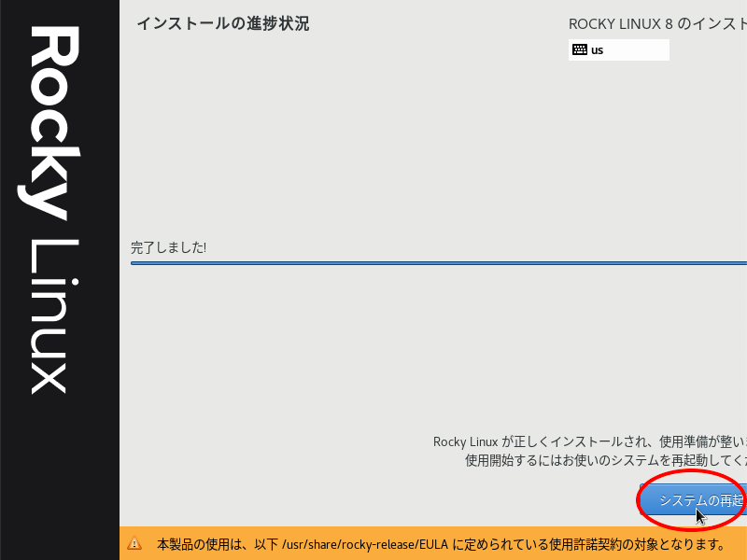Click the installation progress bar
747x560 pixels.
pos(439,263)
